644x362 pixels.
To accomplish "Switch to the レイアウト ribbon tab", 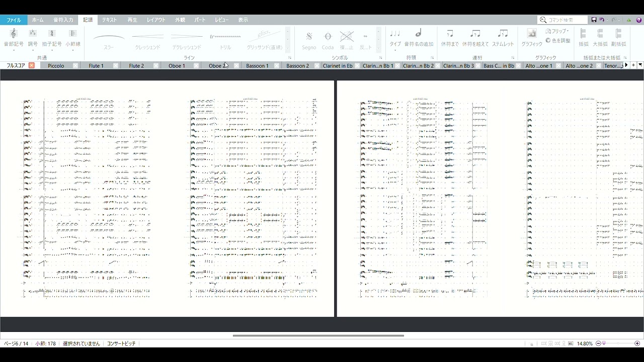I will [x=156, y=20].
